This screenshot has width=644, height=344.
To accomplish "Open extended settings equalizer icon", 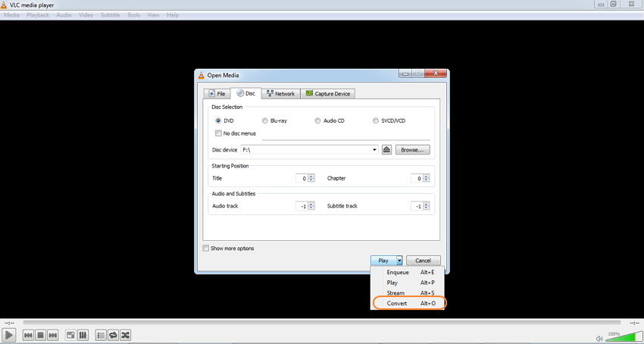I will (x=83, y=336).
